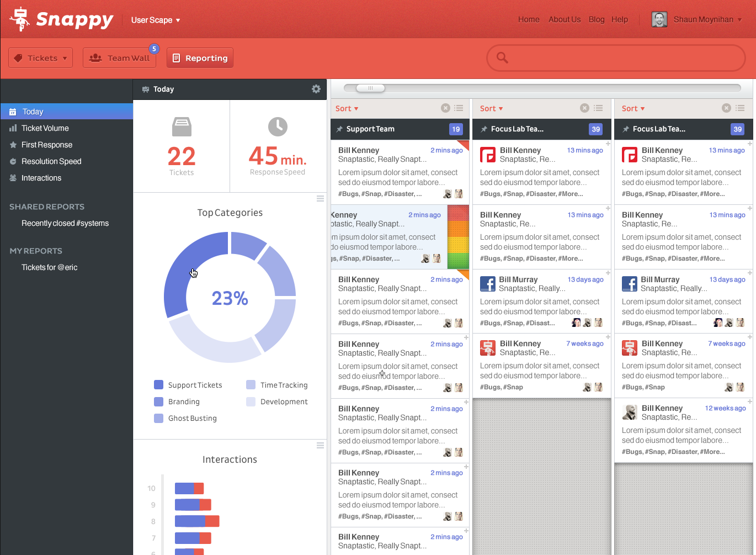Pin the Support Team column
756x555 pixels.
pos(339,129)
